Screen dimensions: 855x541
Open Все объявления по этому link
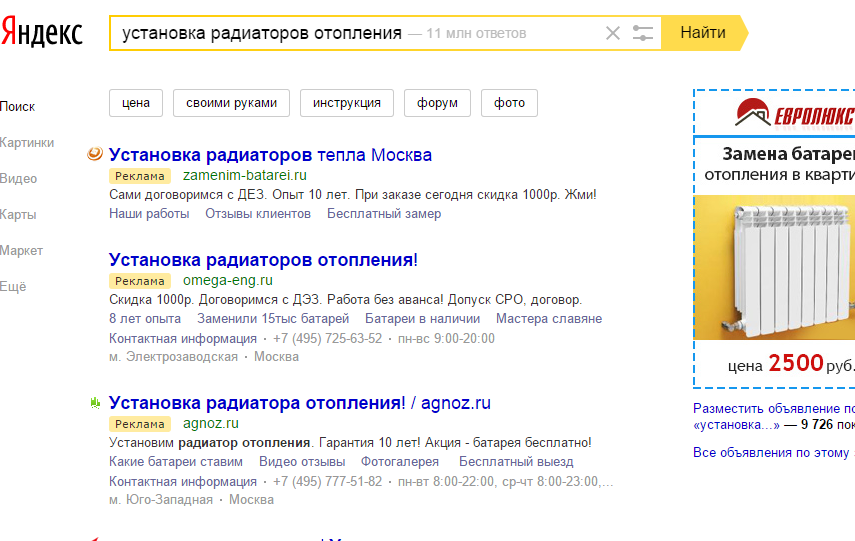point(774,453)
